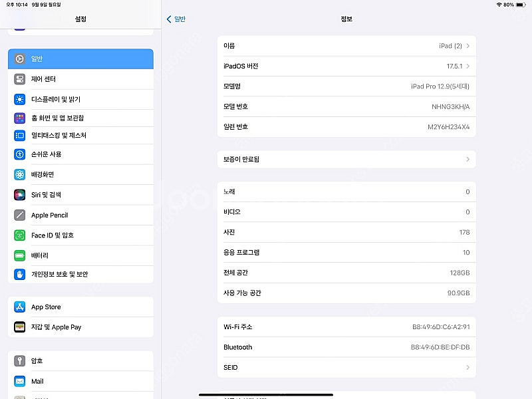Open 개인정보 보호 및 보안 settings

tap(80, 274)
